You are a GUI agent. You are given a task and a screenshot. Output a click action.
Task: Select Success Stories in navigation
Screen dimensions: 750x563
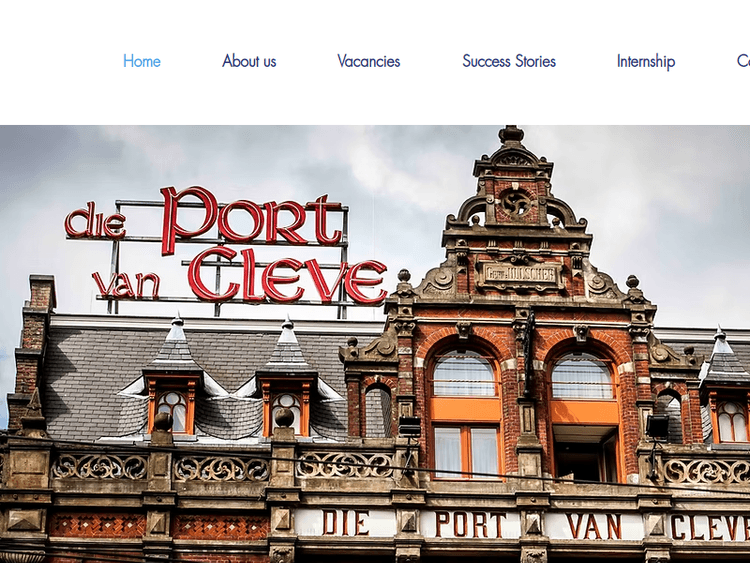(508, 61)
